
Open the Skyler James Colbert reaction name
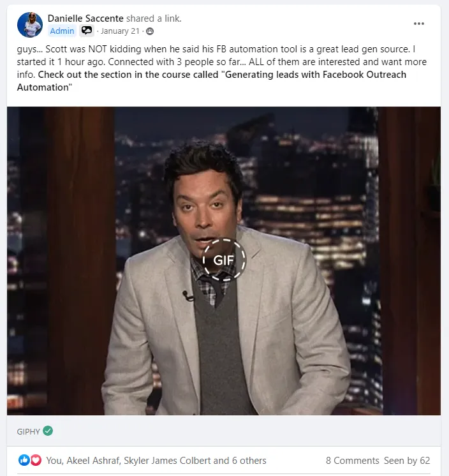click(x=168, y=461)
